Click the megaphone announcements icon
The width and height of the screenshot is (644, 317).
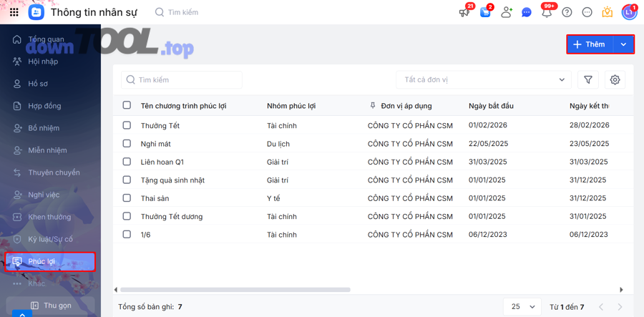point(464,12)
